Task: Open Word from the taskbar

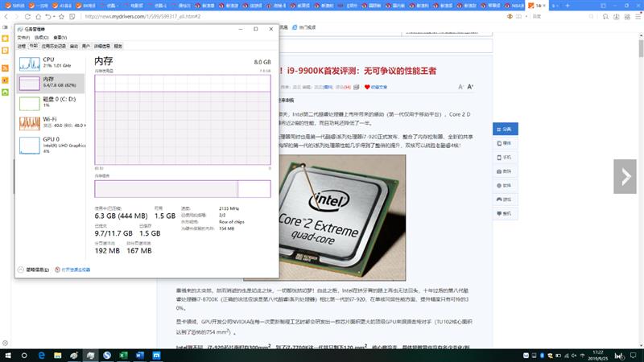Action: click(139, 356)
